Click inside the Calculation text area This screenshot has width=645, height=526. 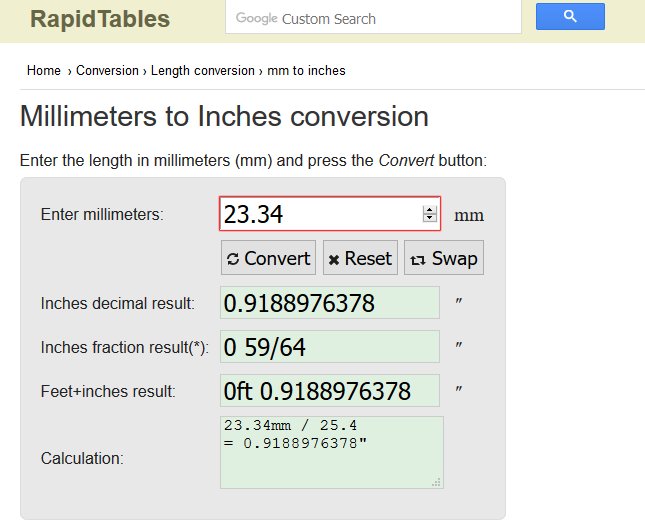(332, 452)
